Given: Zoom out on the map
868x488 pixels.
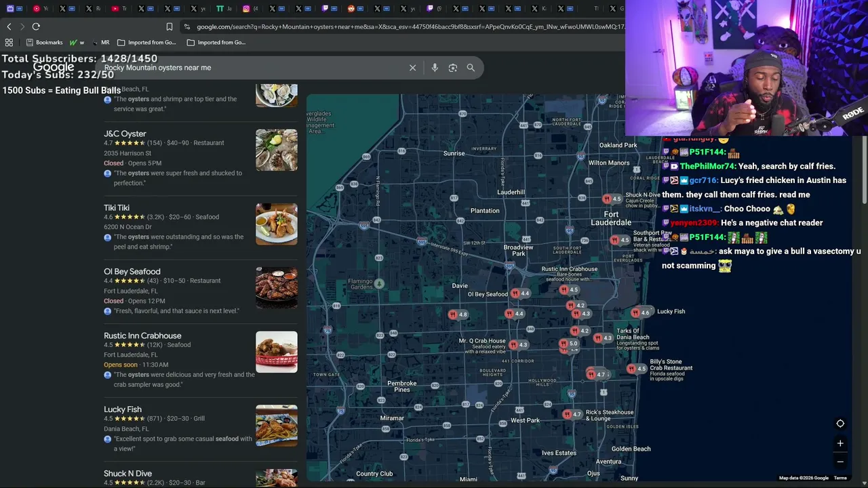Looking at the screenshot, I should click(x=840, y=462).
